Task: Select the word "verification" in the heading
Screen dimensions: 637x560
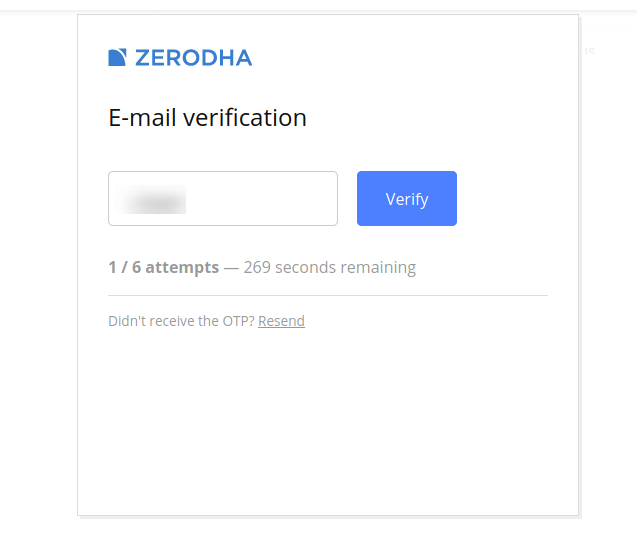Action: 245,118
